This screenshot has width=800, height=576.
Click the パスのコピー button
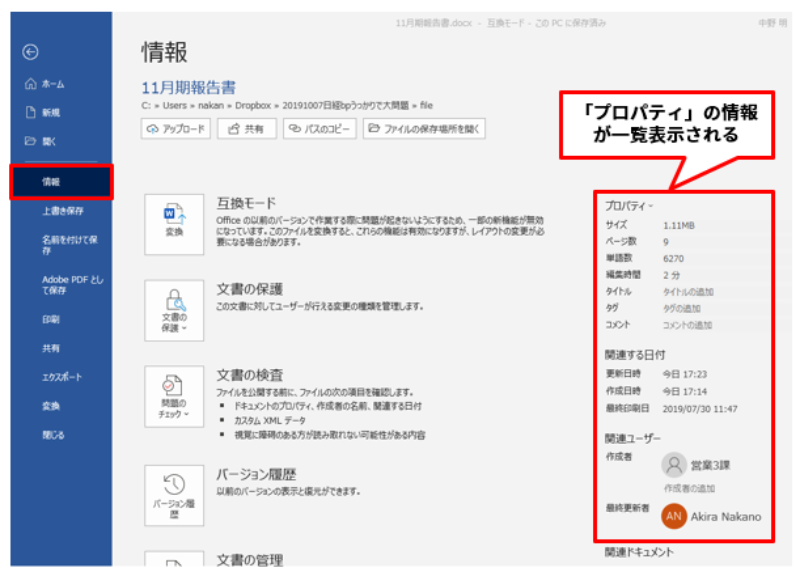click(319, 129)
